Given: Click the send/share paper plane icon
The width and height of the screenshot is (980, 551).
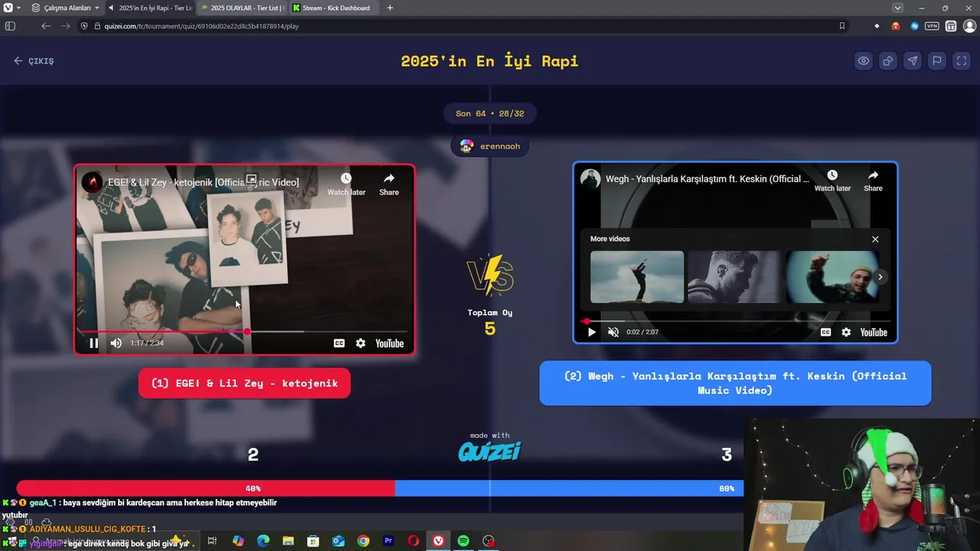Looking at the screenshot, I should point(913,61).
